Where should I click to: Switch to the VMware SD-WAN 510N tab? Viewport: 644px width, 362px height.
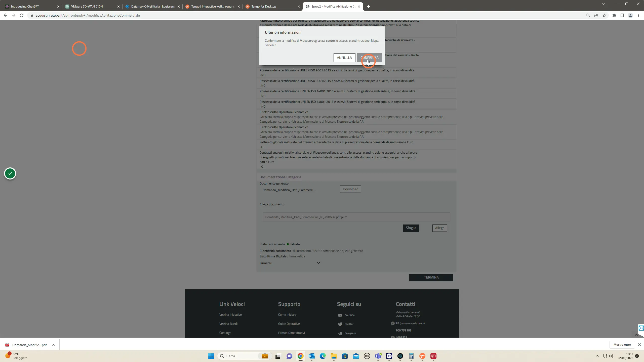click(x=92, y=7)
